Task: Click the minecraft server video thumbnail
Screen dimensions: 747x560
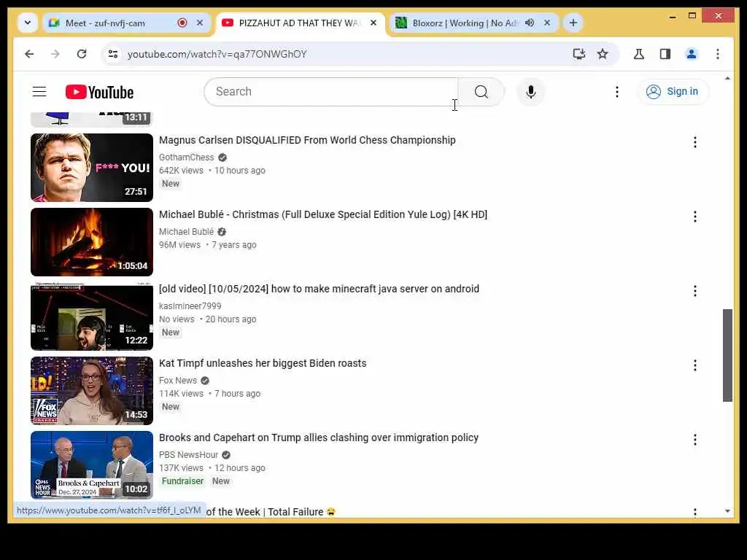Action: [92, 316]
